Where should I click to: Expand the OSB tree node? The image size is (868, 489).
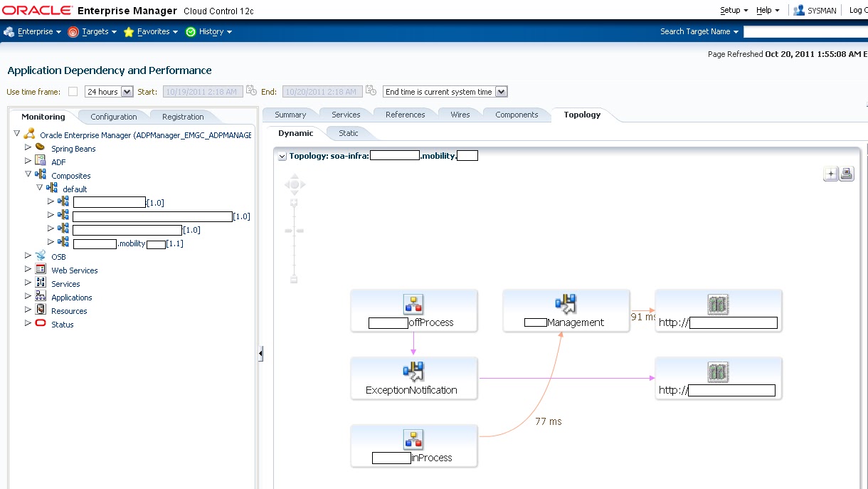(x=28, y=256)
